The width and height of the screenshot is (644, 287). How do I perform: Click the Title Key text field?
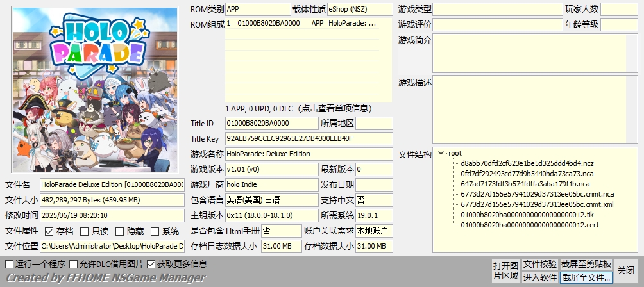pos(308,138)
